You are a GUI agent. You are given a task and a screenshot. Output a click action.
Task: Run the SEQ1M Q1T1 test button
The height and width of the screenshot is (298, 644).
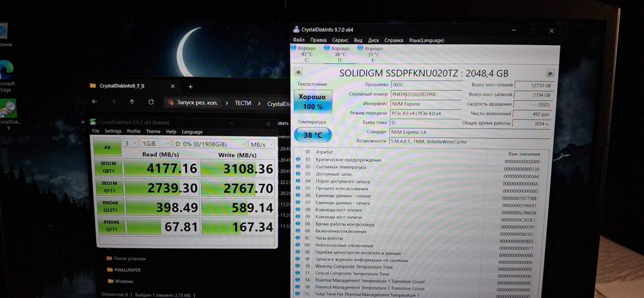(x=109, y=188)
